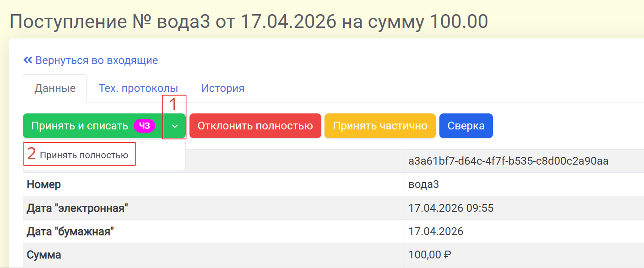Click the "100,00 ₽" sum value
The width and height of the screenshot is (644, 268).
(x=430, y=255)
